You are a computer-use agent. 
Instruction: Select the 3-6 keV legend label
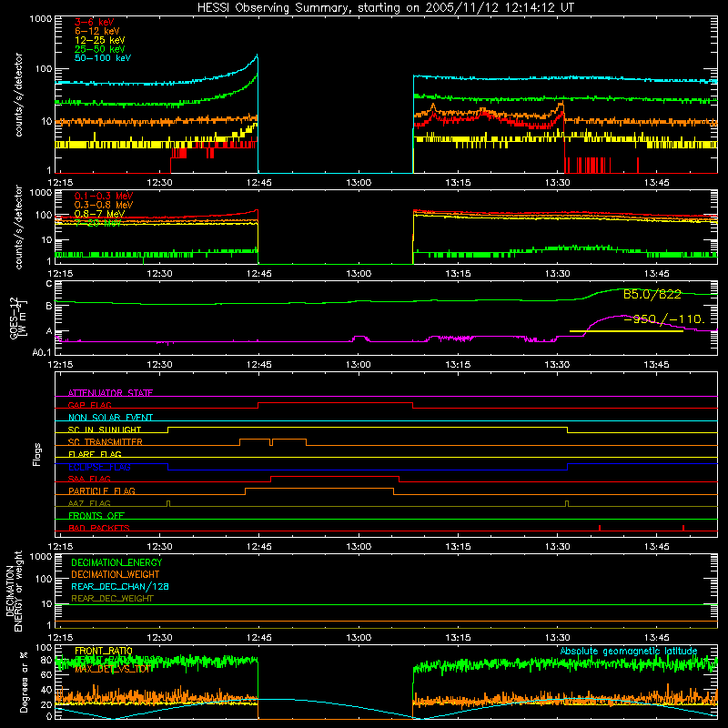click(x=94, y=22)
